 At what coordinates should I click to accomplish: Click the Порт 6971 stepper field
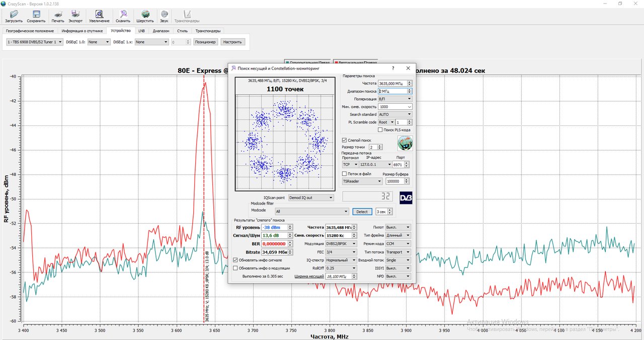click(401, 165)
